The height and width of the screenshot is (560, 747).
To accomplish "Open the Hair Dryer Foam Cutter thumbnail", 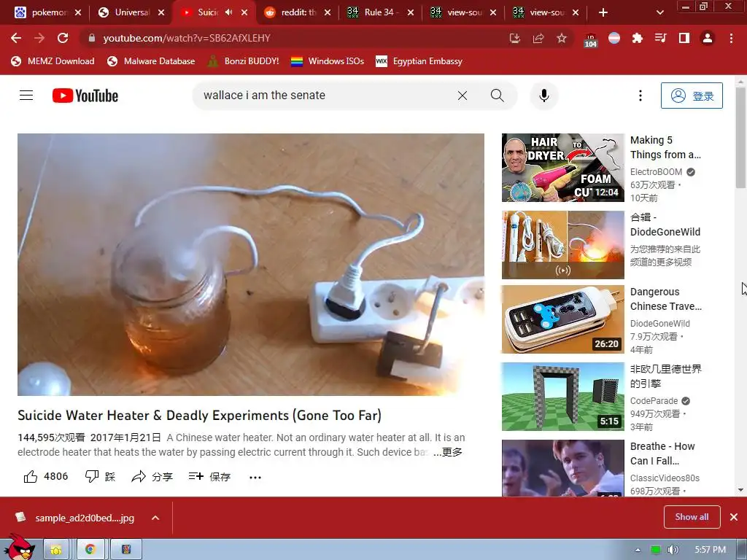I will [562, 168].
